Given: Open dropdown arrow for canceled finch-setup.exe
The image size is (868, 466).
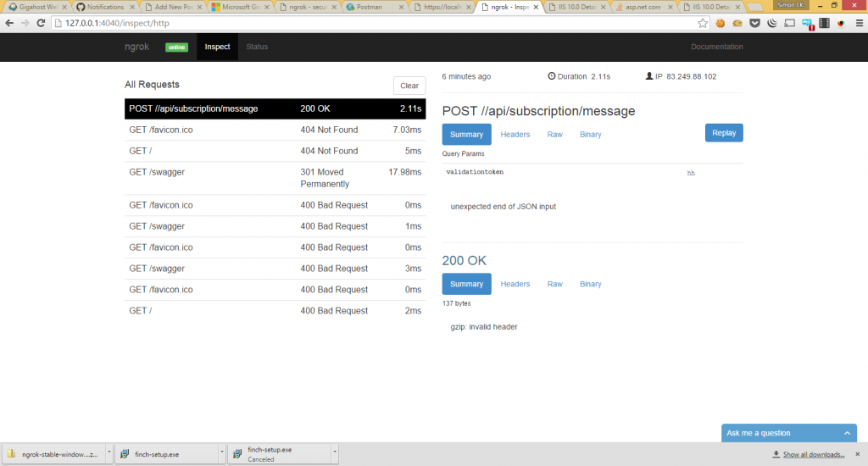Looking at the screenshot, I should pyautogui.click(x=335, y=454).
